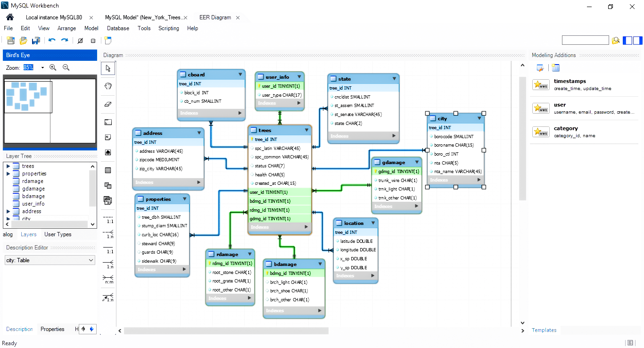Viewport: 644px width, 348px height.
Task: Open the Zoom percentage dropdown
Action: 42,67
